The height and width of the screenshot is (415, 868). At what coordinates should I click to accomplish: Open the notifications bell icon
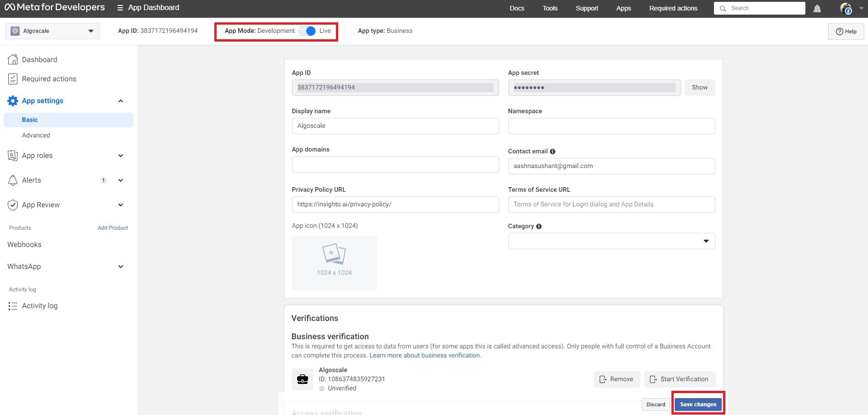pyautogui.click(x=817, y=8)
